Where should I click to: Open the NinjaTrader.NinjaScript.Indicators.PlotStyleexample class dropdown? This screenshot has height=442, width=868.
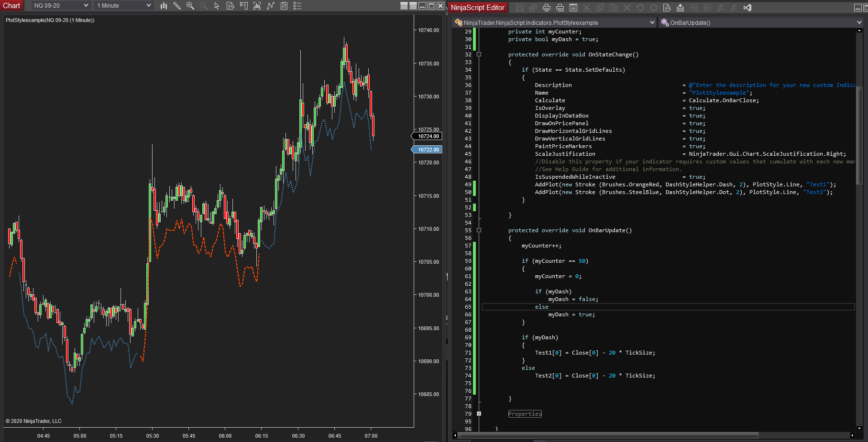click(555, 22)
